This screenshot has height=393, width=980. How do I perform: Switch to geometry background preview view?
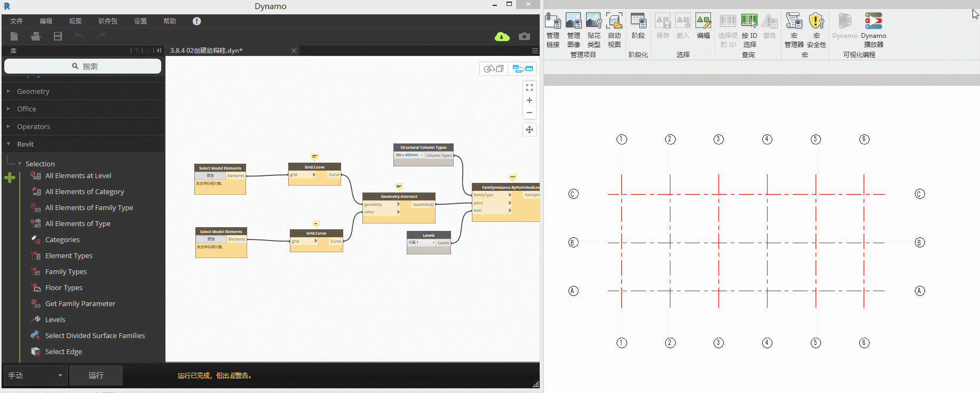[x=494, y=68]
